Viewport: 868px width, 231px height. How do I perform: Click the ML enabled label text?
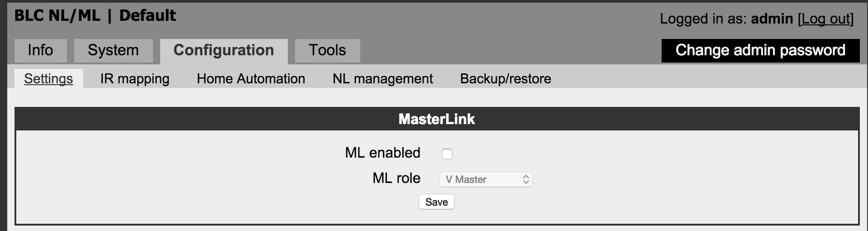point(382,153)
